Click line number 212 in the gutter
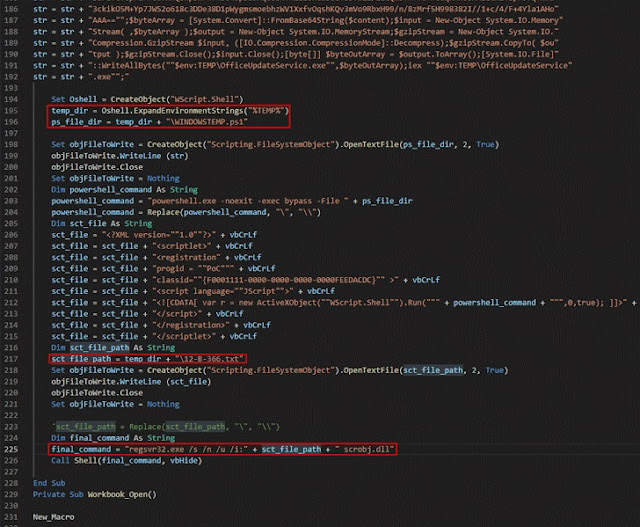640x527 pixels. [11, 302]
